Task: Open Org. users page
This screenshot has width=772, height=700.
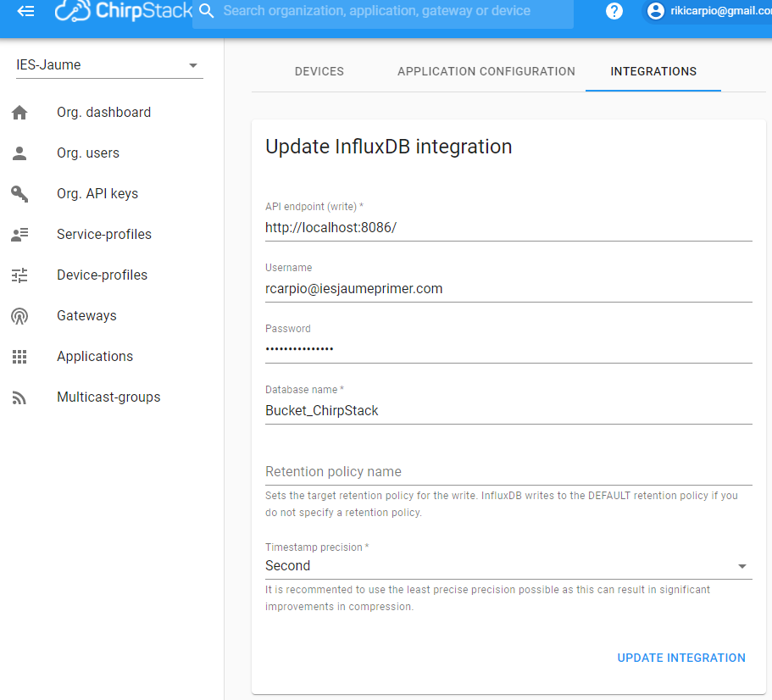Action: [x=88, y=153]
